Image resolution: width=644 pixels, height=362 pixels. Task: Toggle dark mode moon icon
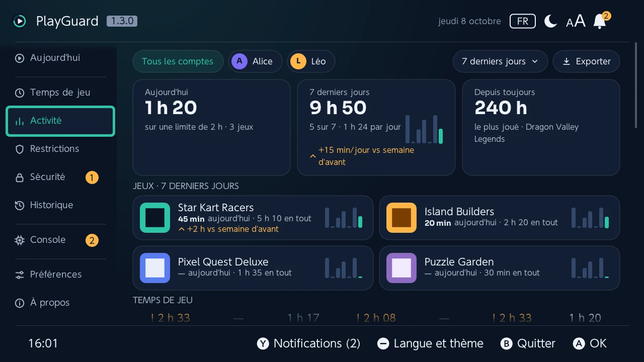(551, 21)
